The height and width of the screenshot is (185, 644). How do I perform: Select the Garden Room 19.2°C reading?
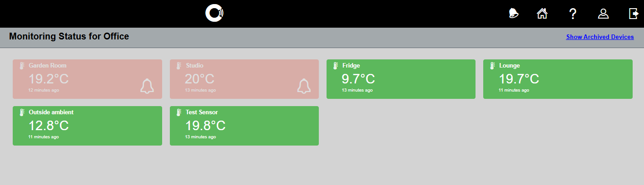coord(49,79)
